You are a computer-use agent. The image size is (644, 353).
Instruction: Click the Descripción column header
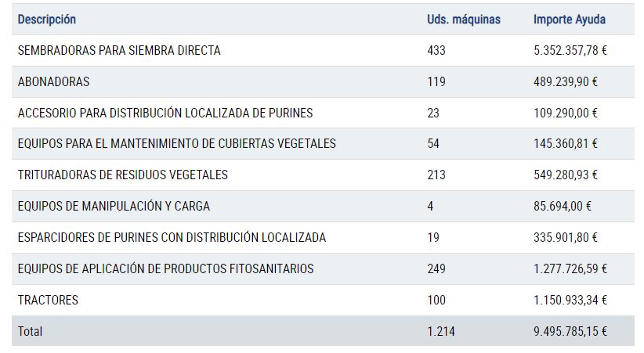tap(47, 20)
